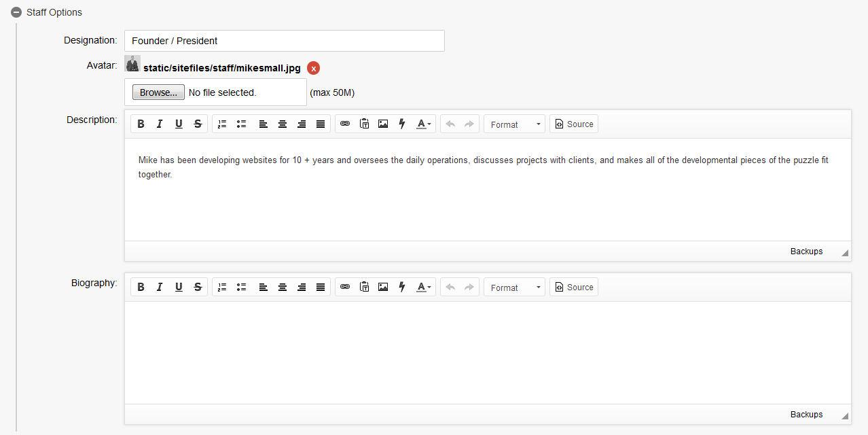Open Format dropdown in Biography editor
This screenshot has height=435, width=868.
514,288
